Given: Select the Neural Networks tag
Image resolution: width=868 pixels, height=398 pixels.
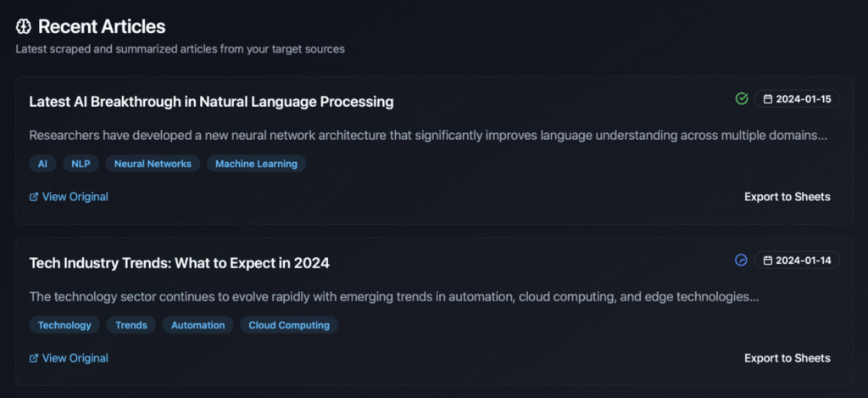Looking at the screenshot, I should coord(153,164).
